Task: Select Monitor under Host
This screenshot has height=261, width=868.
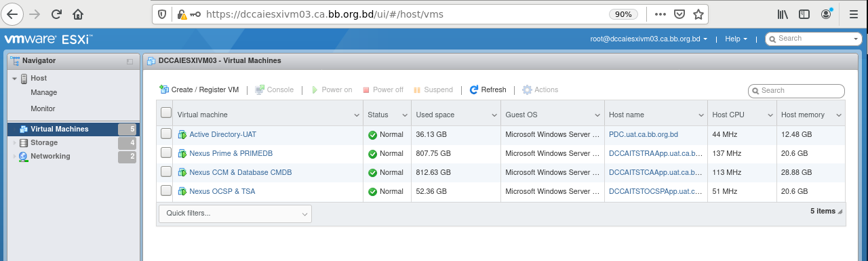Action: click(x=43, y=108)
